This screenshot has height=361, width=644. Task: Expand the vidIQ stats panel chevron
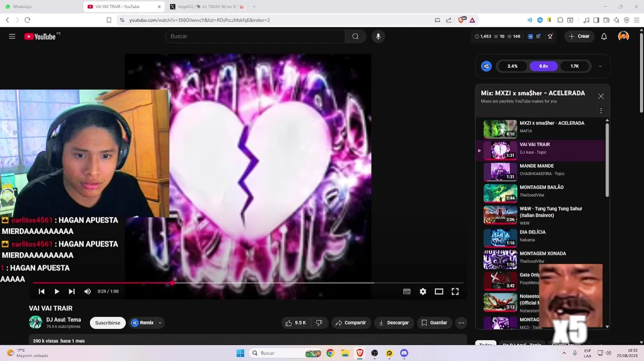[x=600, y=66]
